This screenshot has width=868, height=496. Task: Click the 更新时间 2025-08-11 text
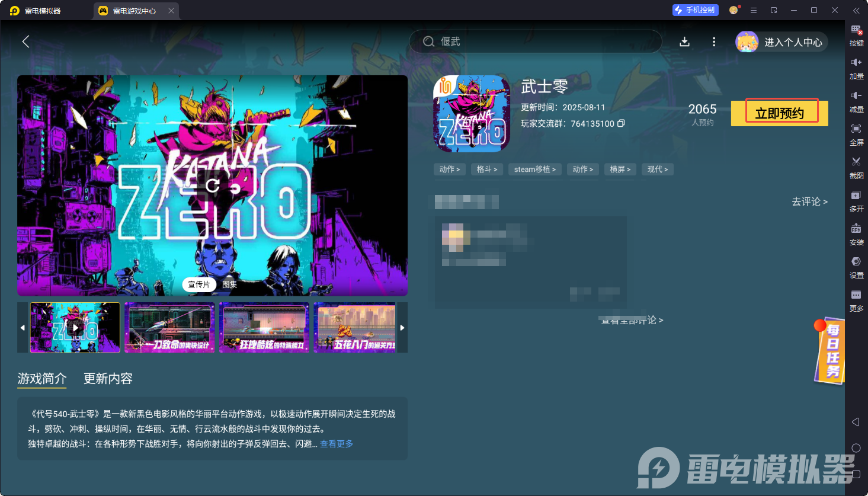point(563,107)
